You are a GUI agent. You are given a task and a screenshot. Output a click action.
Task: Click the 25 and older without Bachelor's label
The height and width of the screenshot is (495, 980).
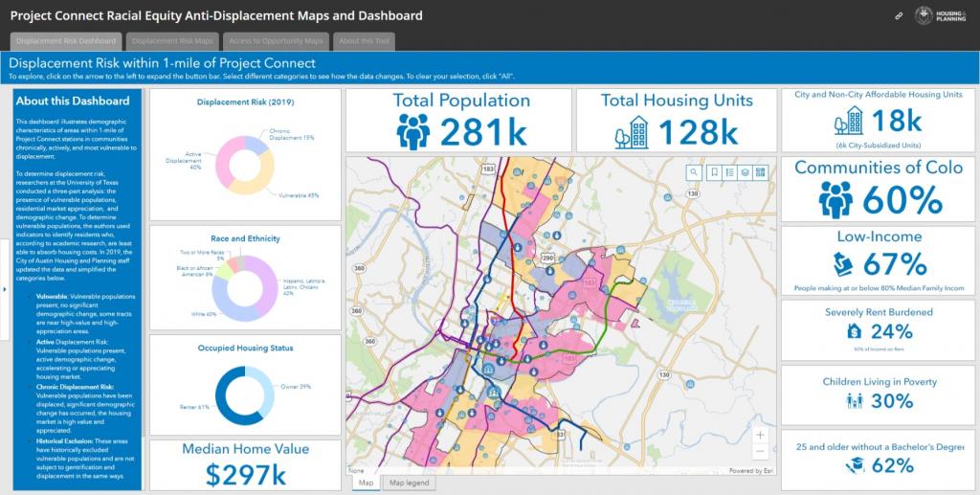click(880, 447)
